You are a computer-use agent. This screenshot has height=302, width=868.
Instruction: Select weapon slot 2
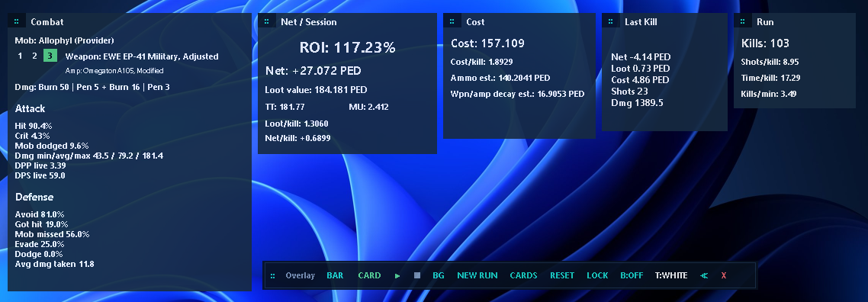(x=35, y=56)
